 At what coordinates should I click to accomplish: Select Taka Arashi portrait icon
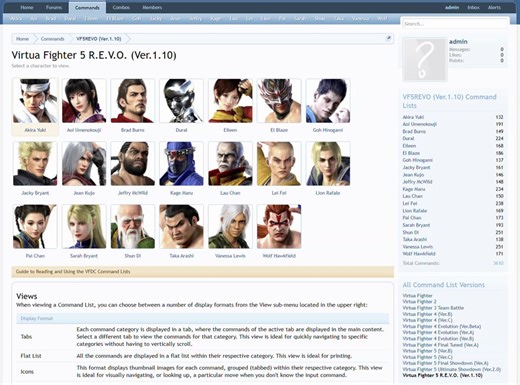point(181,227)
